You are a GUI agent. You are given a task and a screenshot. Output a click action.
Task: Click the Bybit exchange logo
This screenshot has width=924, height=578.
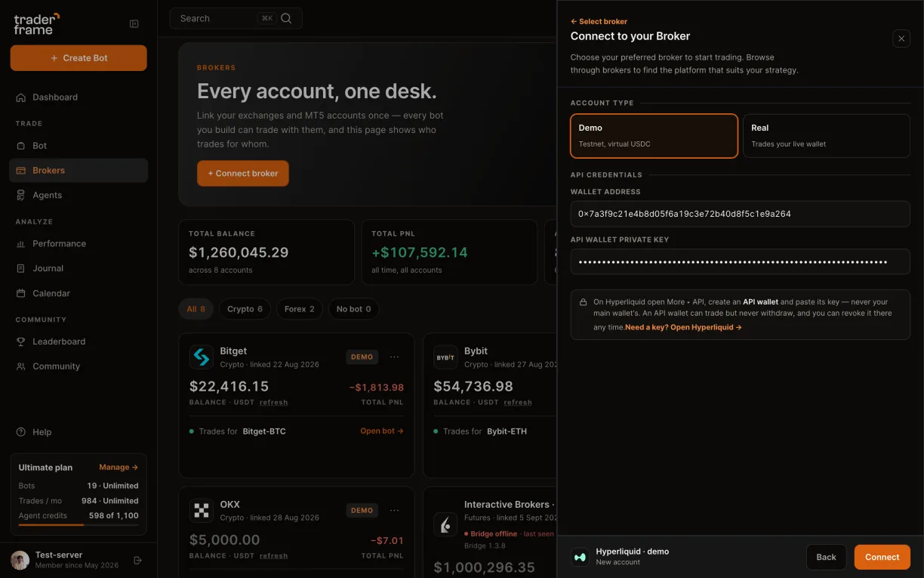445,357
